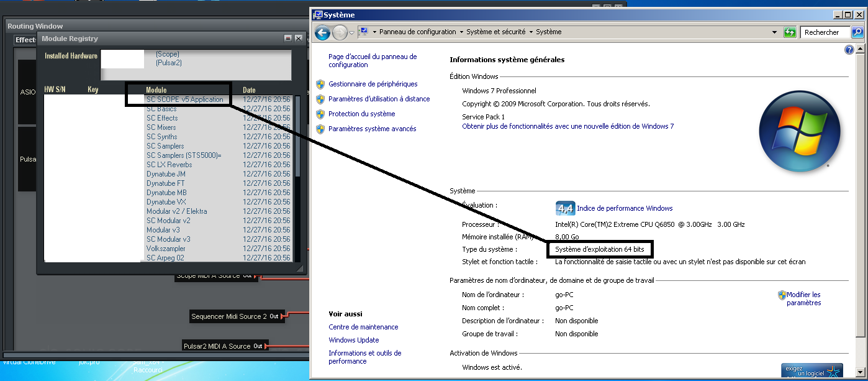868x381 pixels.
Task: Open Paramètres système avancés
Action: [x=372, y=129]
